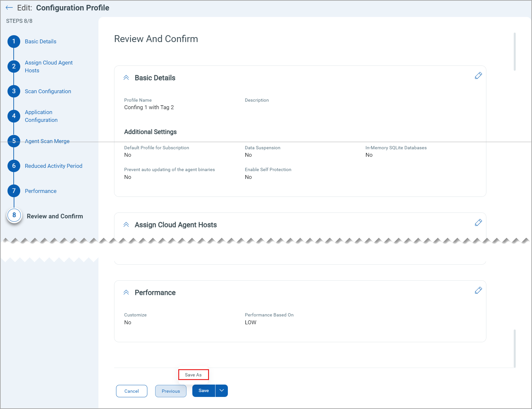Go to Assign Cloud Agent Hosts step
This screenshot has height=409, width=532.
[49, 66]
